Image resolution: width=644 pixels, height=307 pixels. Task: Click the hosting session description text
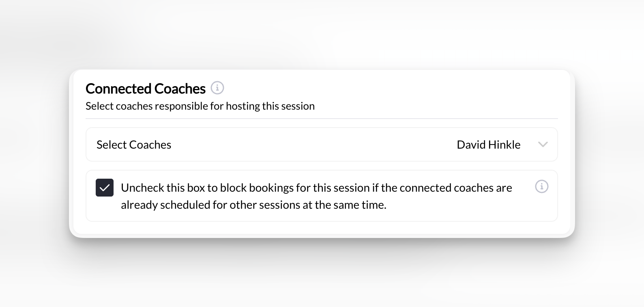pos(200,106)
